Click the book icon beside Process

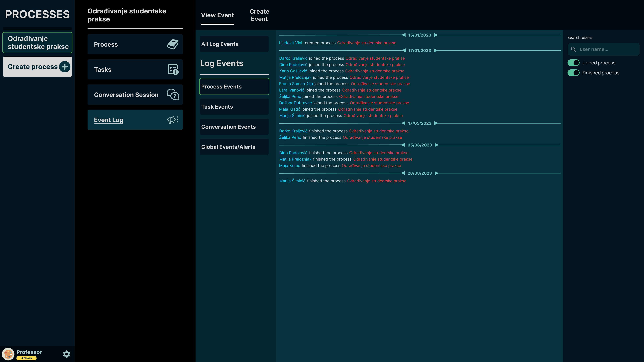[173, 44]
